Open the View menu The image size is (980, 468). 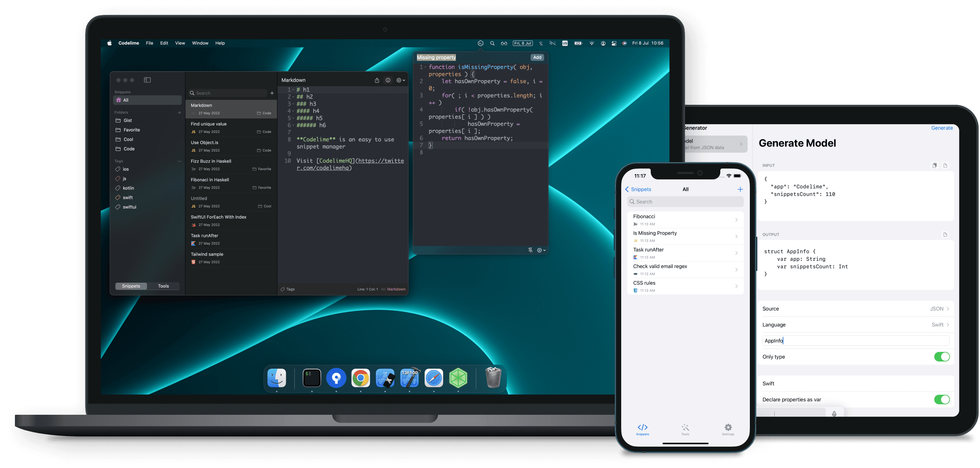click(x=180, y=43)
